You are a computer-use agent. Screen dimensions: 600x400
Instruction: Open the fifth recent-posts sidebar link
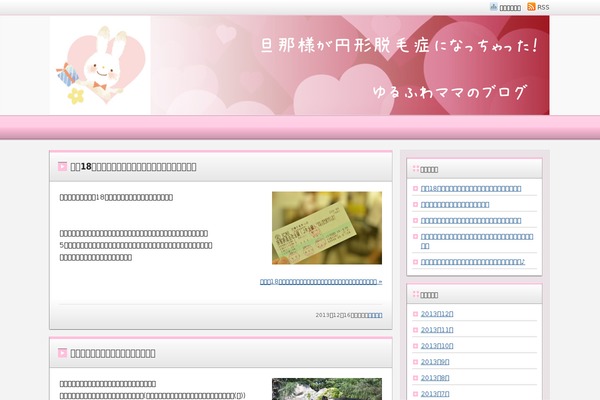pos(473,262)
